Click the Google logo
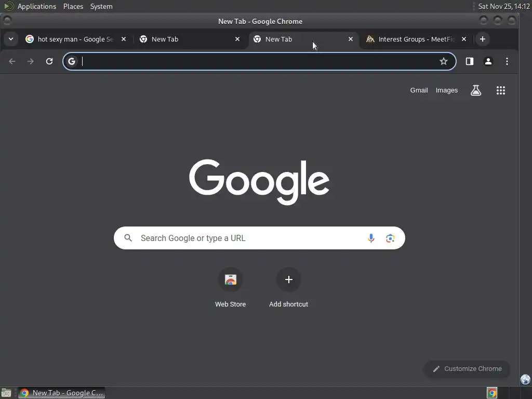The height and width of the screenshot is (399, 532). [259, 182]
